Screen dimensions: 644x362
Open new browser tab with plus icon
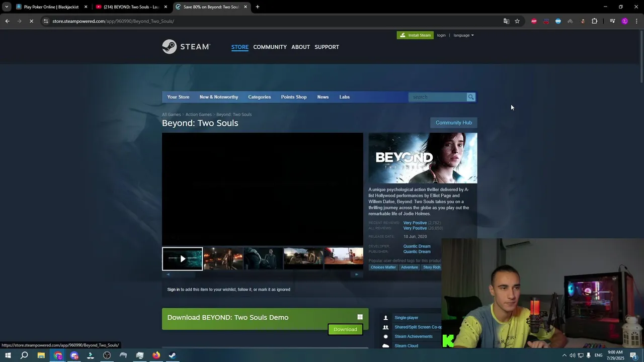click(258, 7)
